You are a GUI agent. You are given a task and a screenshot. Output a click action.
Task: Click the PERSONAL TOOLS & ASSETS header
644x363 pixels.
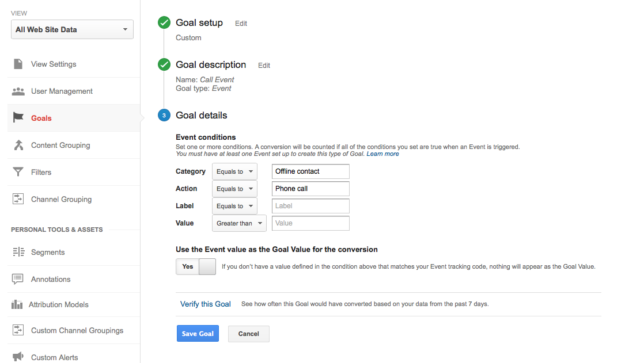click(x=57, y=230)
